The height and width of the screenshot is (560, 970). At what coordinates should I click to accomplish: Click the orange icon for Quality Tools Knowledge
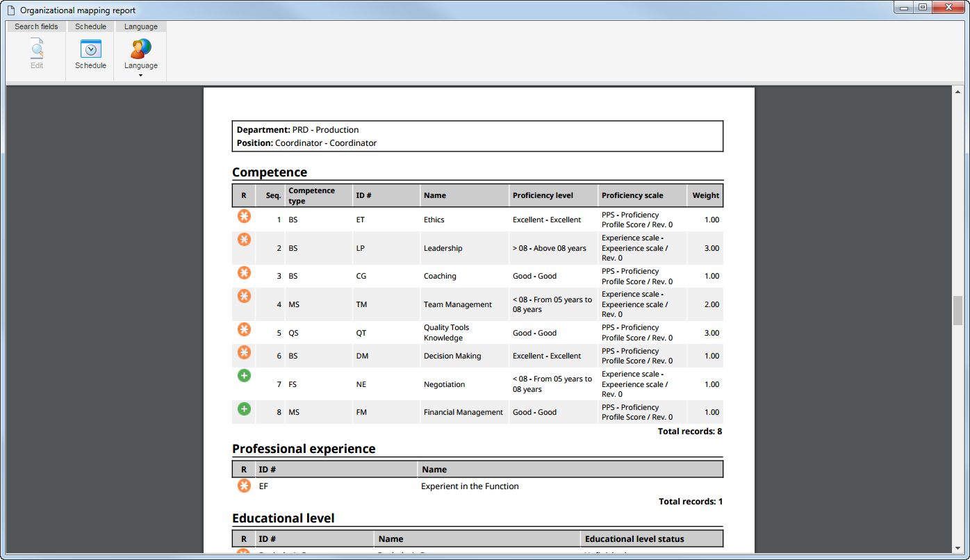pos(244,329)
